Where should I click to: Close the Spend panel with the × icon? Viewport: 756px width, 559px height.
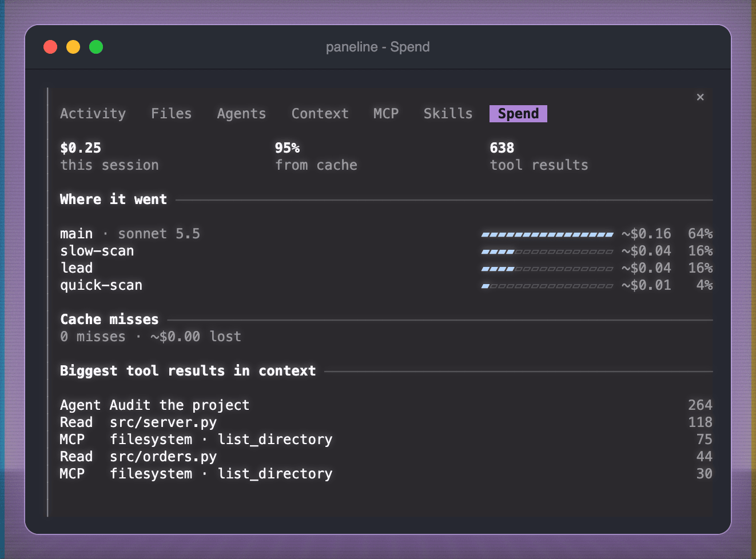coord(700,97)
